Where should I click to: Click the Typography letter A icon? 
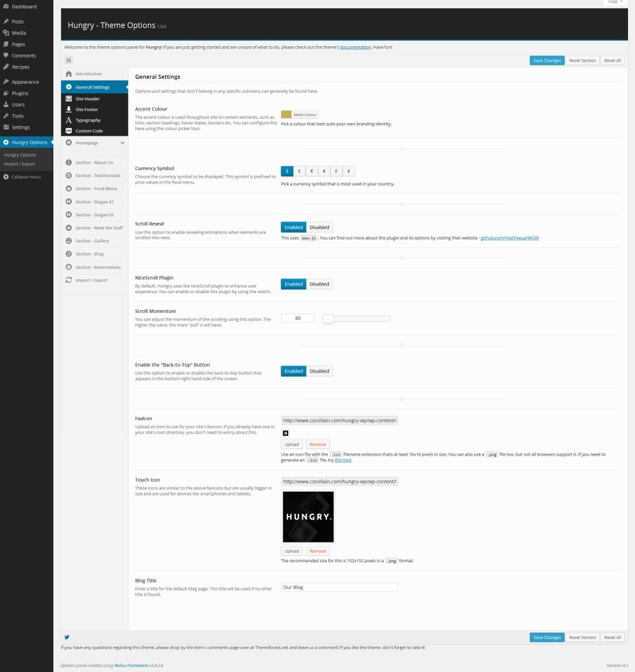pyautogui.click(x=69, y=120)
